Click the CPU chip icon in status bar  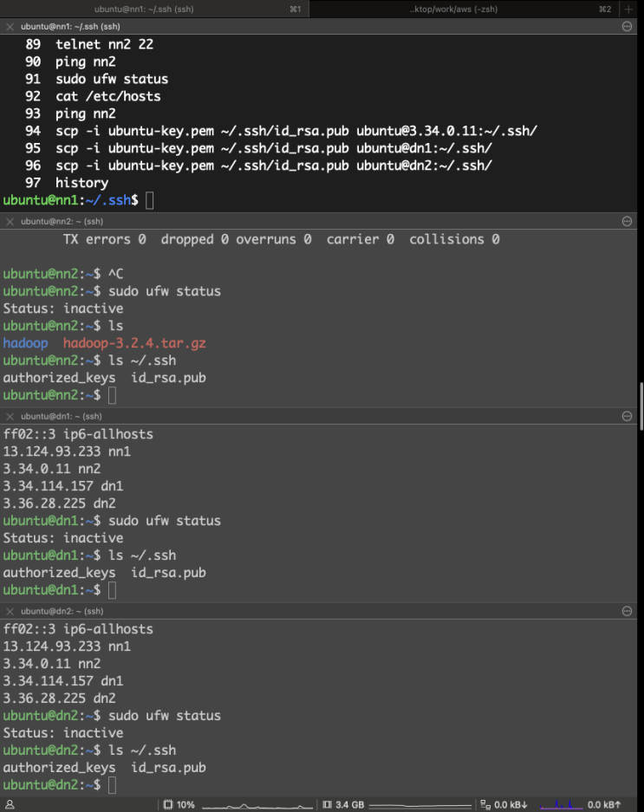pyautogui.click(x=168, y=805)
